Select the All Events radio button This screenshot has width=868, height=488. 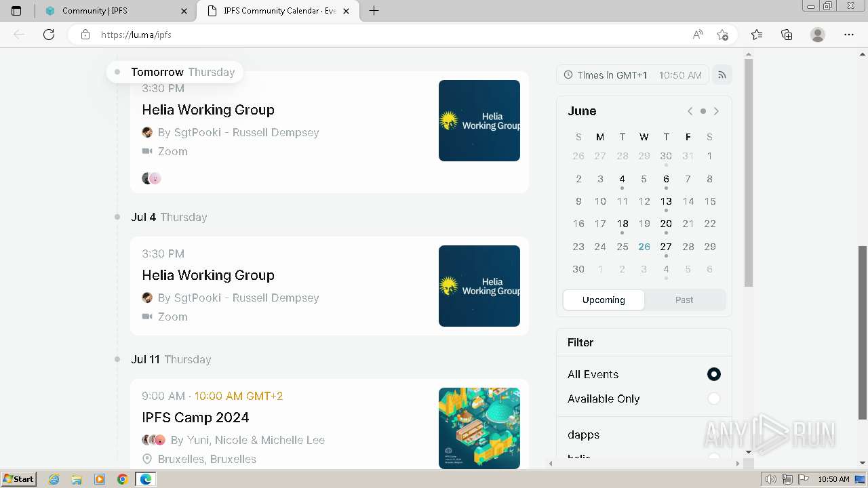click(713, 374)
